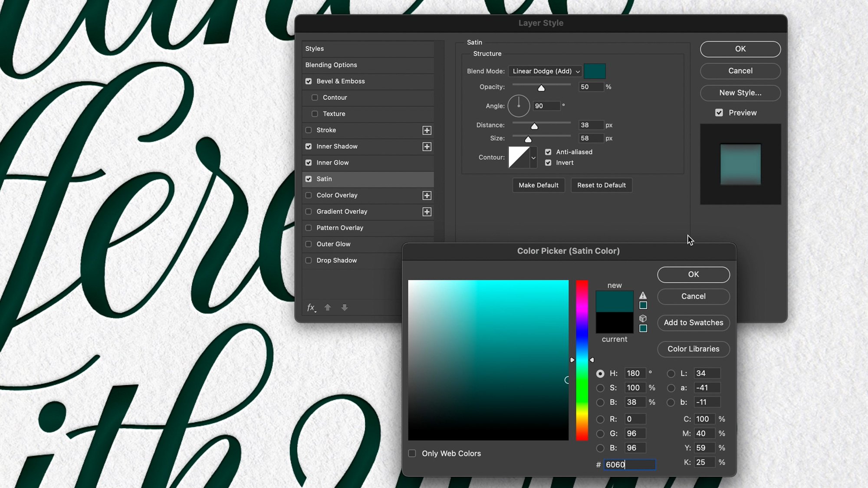Click the fx add-effect icon

click(x=311, y=308)
